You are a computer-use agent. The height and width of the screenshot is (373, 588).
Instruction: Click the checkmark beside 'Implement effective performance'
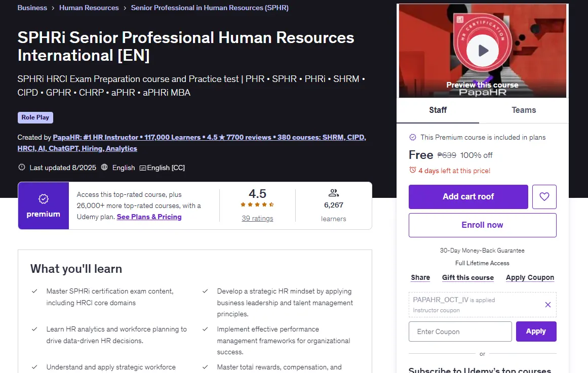click(205, 329)
